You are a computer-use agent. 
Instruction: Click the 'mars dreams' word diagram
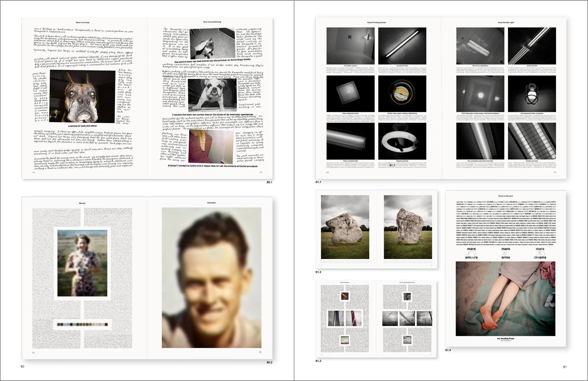click(540, 253)
